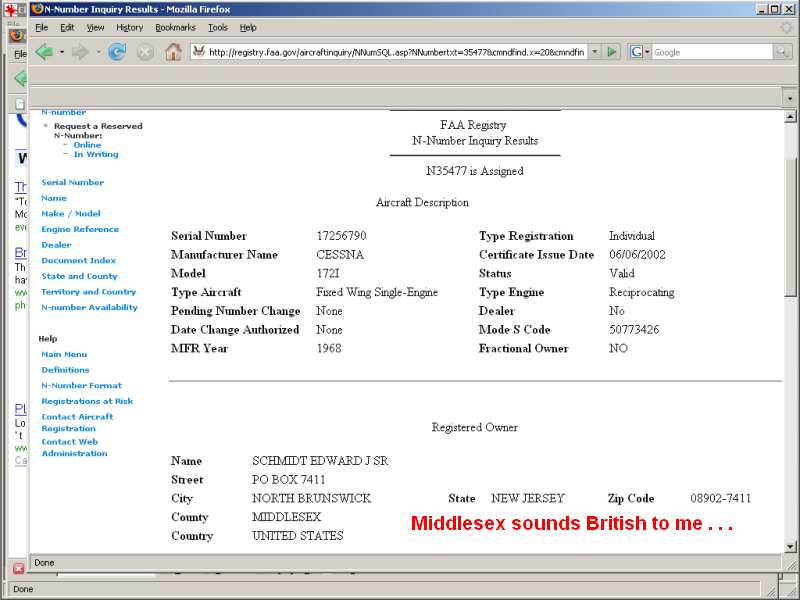Click the green Go arrow beside the URL
The height and width of the screenshot is (600, 800).
coord(612,52)
